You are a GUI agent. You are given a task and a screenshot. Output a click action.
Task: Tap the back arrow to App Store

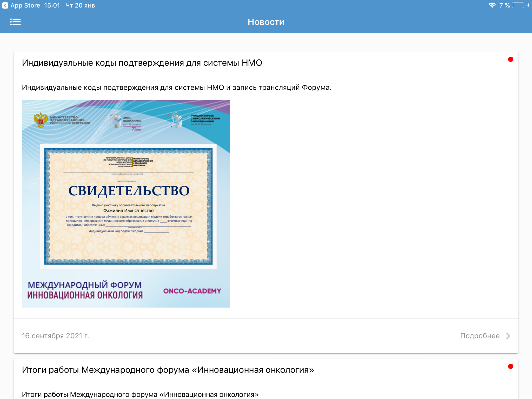pos(5,5)
